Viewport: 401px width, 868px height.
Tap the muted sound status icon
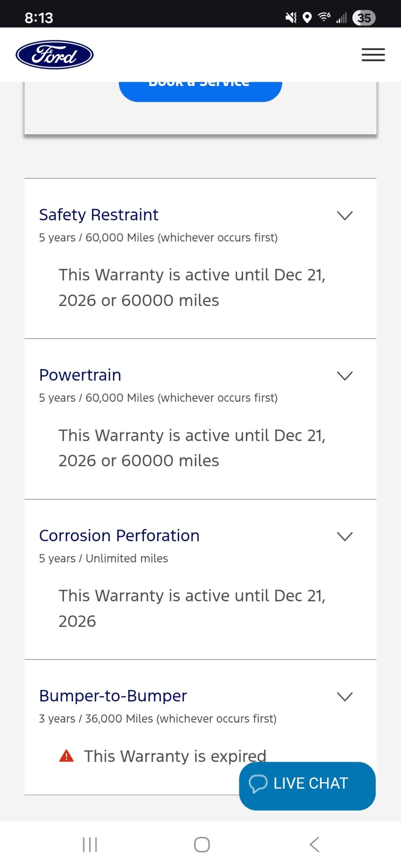click(291, 18)
